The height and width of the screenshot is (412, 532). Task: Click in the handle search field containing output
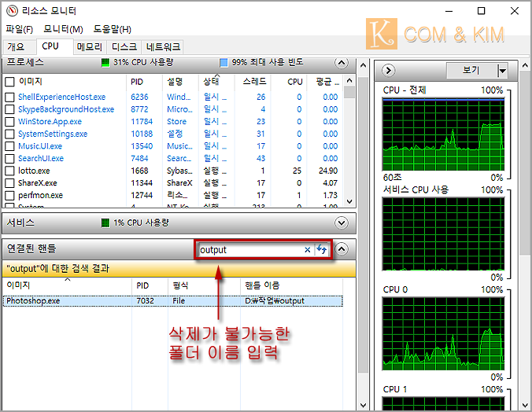pyautogui.click(x=250, y=250)
